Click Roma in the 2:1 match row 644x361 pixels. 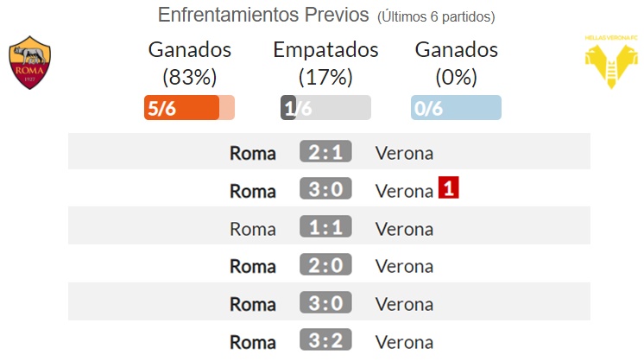[253, 153]
